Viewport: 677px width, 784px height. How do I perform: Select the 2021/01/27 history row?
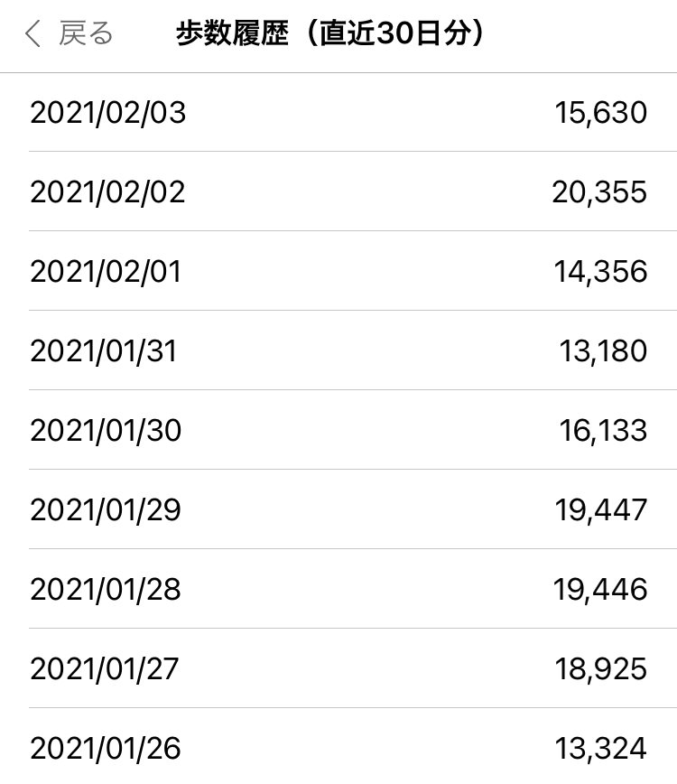click(x=338, y=668)
